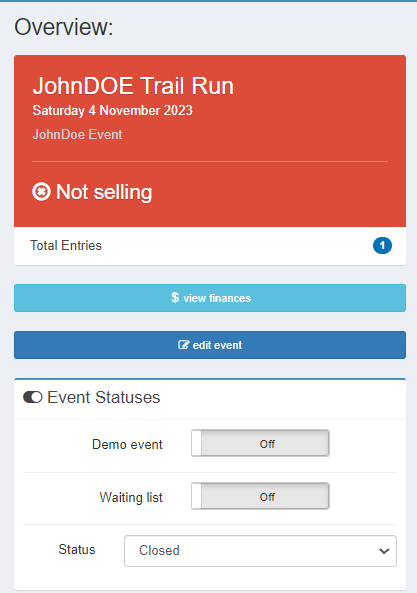The width and height of the screenshot is (417, 593).
Task: Click the toggle icon beside Event Statuses
Action: click(x=33, y=397)
